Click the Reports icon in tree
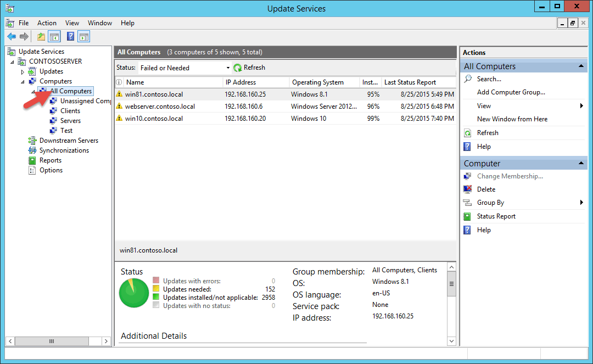The height and width of the screenshot is (364, 593). pyautogui.click(x=32, y=160)
